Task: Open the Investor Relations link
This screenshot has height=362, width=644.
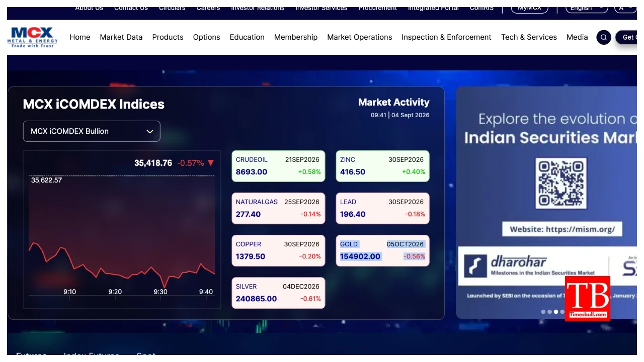Action: pos(258,8)
